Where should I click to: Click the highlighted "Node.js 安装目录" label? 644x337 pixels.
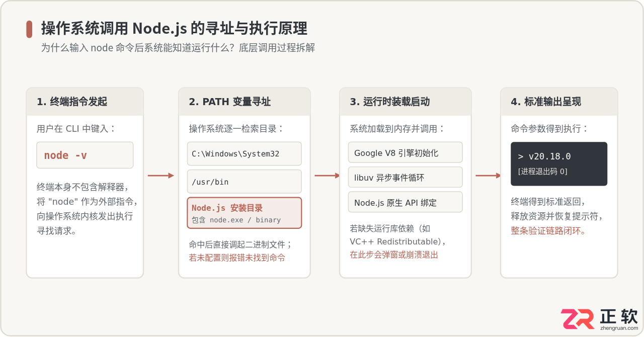pos(227,208)
